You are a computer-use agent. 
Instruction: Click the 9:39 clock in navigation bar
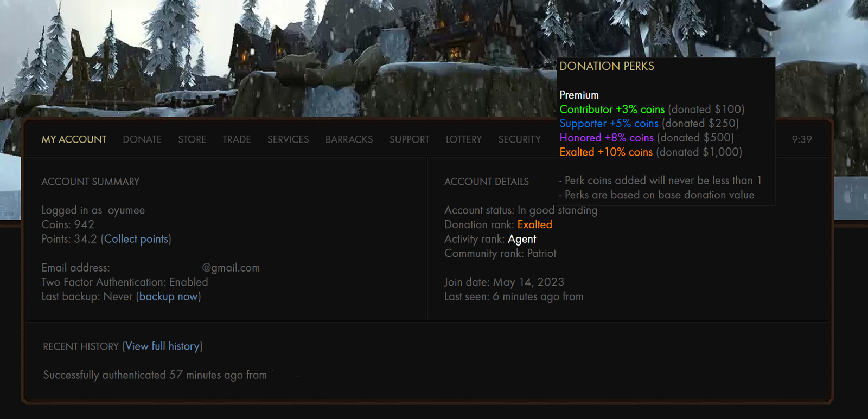(x=801, y=139)
